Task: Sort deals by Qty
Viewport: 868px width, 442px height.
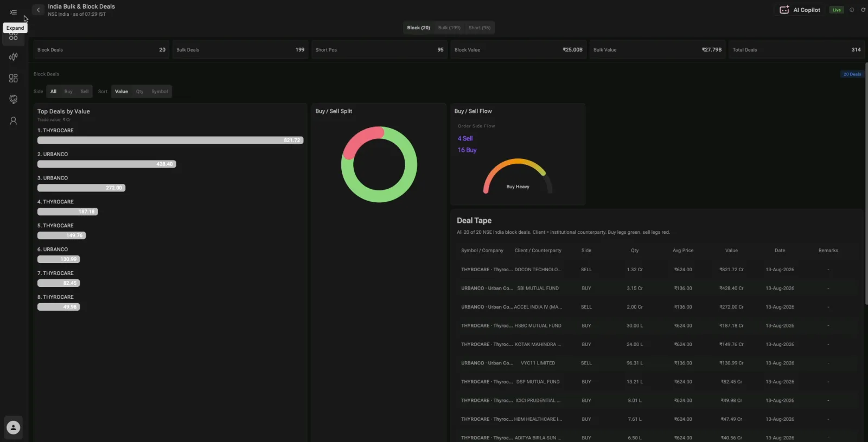Action: (140, 92)
